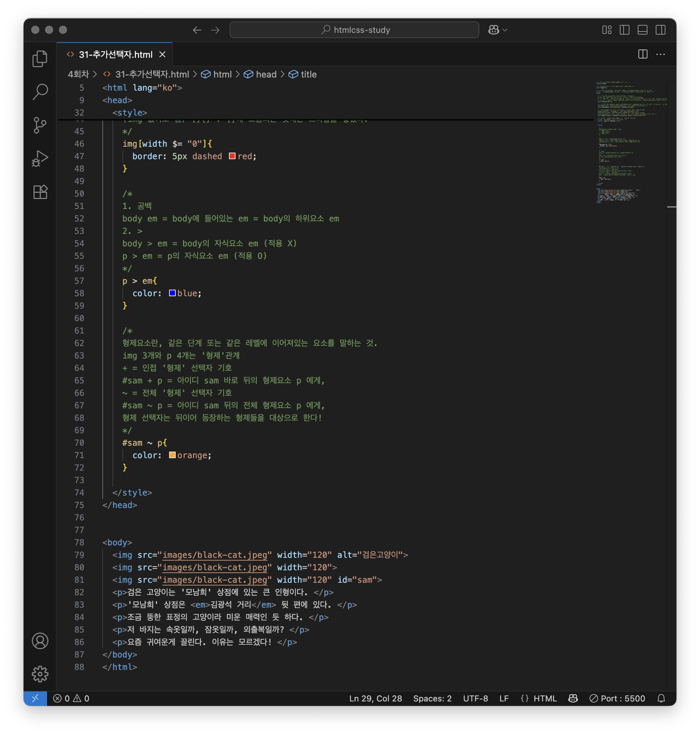Open the Extensions view
The image size is (700, 735).
point(40,192)
